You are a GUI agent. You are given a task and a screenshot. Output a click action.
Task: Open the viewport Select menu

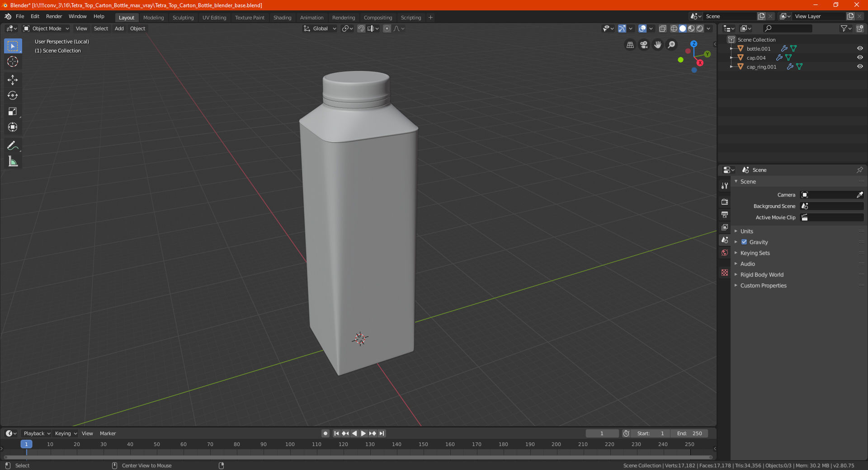(x=101, y=28)
